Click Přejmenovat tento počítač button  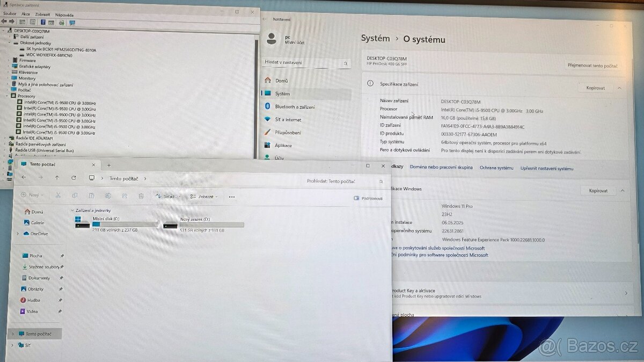pyautogui.click(x=592, y=66)
